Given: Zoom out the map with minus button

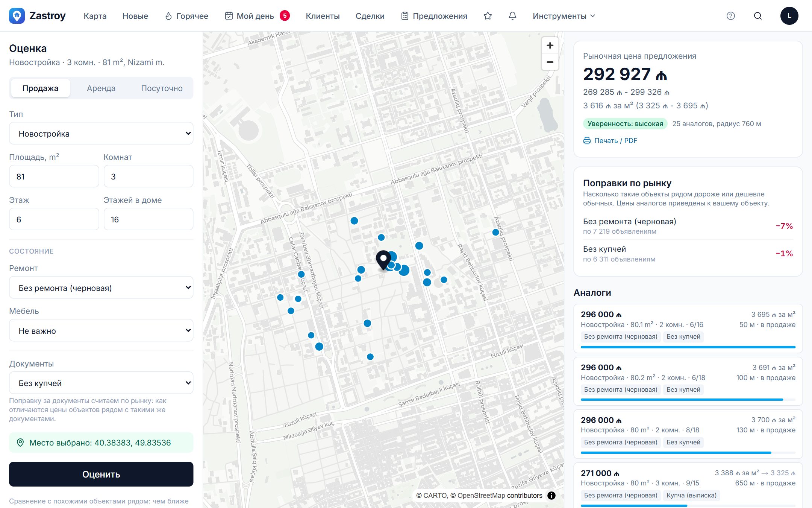Looking at the screenshot, I should 550,62.
